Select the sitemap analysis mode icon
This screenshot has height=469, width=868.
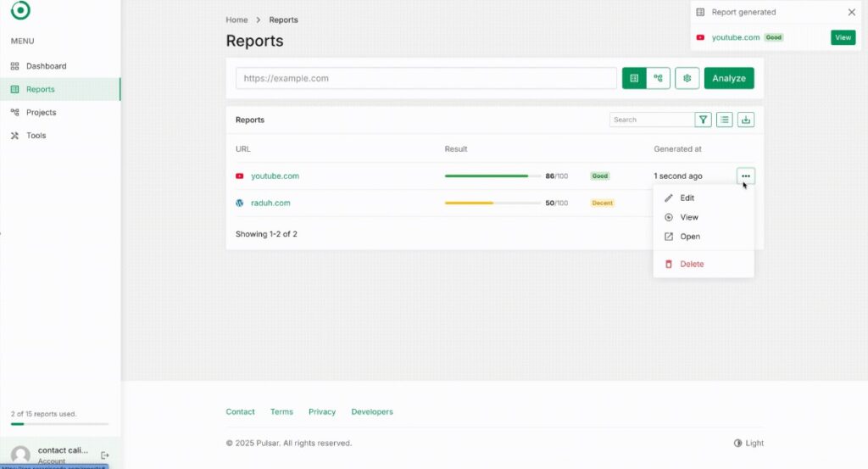point(658,78)
